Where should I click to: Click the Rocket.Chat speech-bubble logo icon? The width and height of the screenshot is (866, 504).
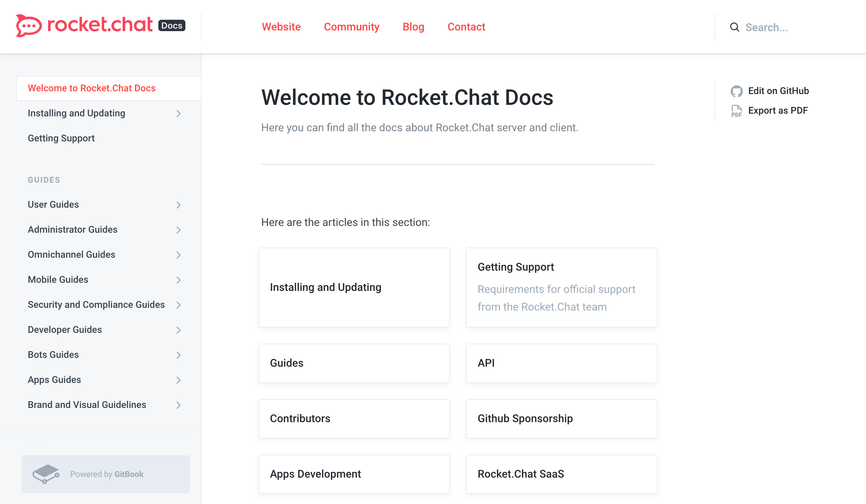click(29, 26)
